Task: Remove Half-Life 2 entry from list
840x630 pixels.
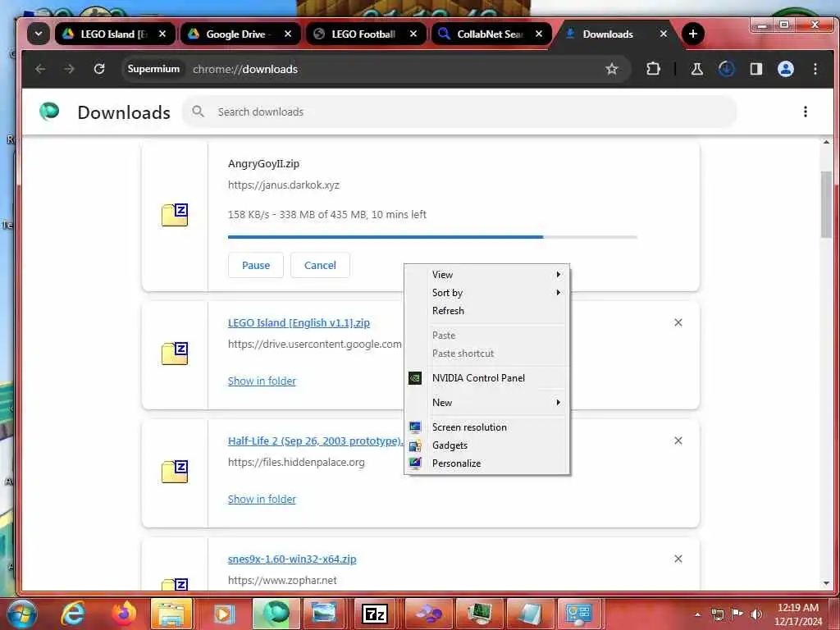Action: point(678,441)
